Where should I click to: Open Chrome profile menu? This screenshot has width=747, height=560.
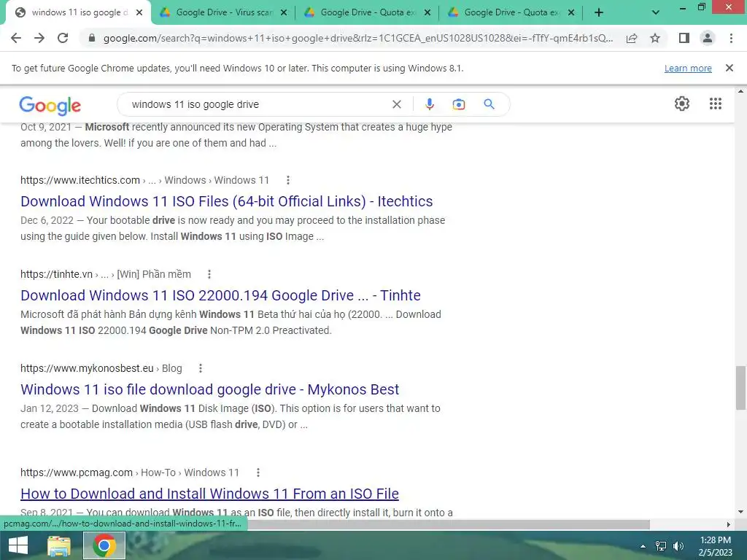(708, 38)
